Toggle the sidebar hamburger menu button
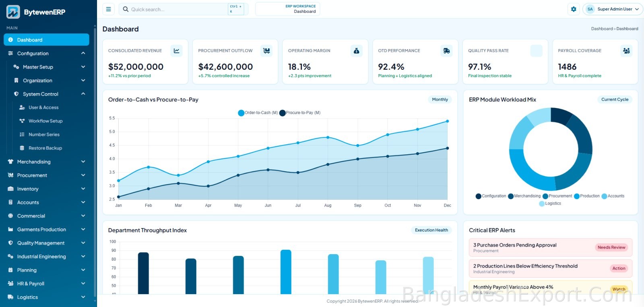 pyautogui.click(x=108, y=9)
